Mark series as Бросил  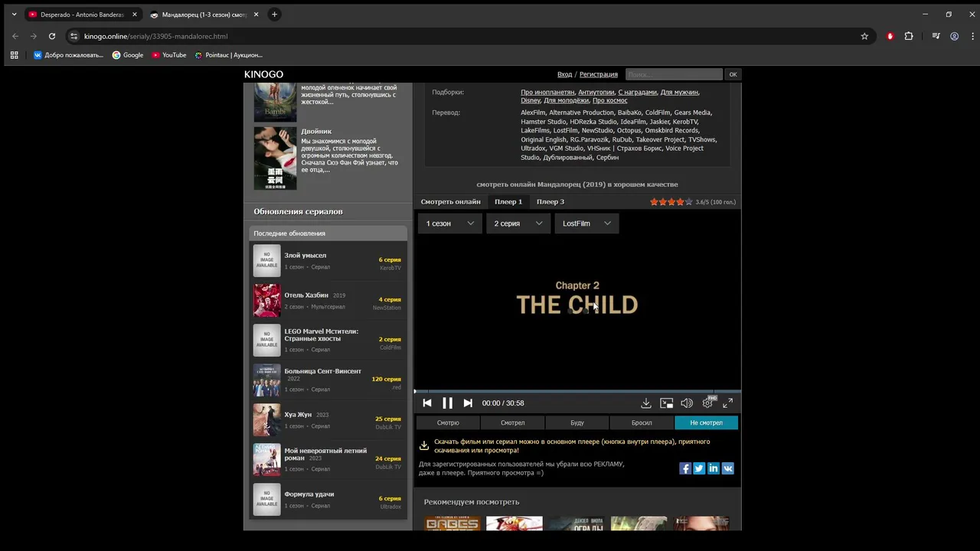[x=642, y=422]
